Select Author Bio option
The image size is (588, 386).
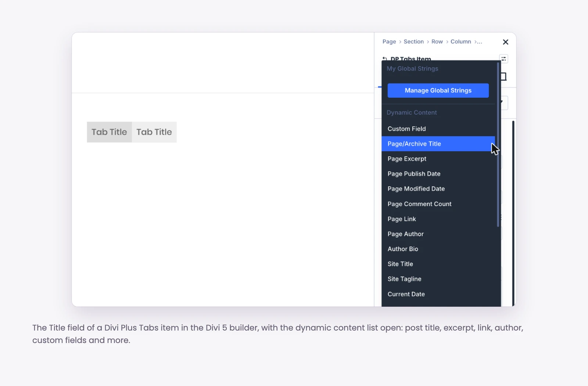(438, 249)
